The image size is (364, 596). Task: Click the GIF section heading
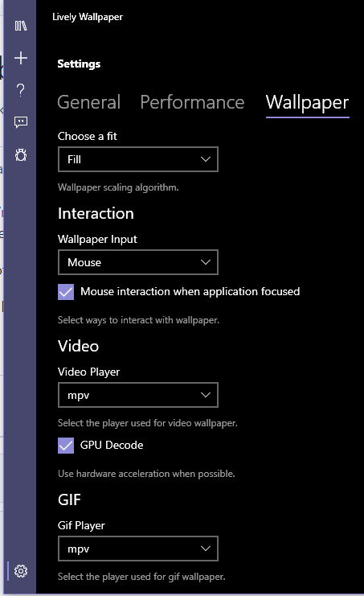pos(69,499)
